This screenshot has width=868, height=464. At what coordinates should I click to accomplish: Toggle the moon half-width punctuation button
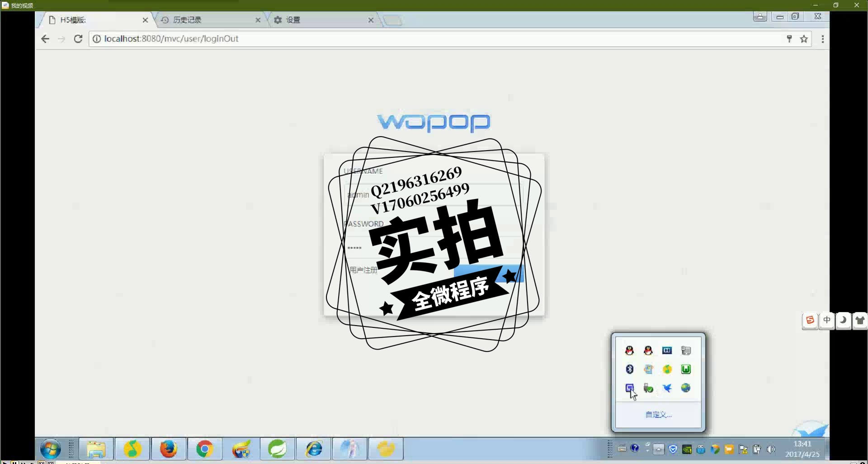pos(843,320)
